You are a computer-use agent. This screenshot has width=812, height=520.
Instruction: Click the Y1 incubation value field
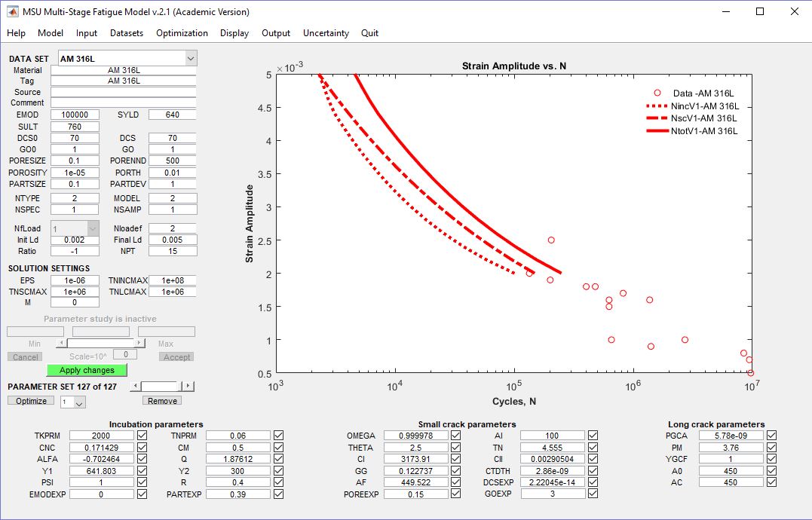tap(101, 470)
